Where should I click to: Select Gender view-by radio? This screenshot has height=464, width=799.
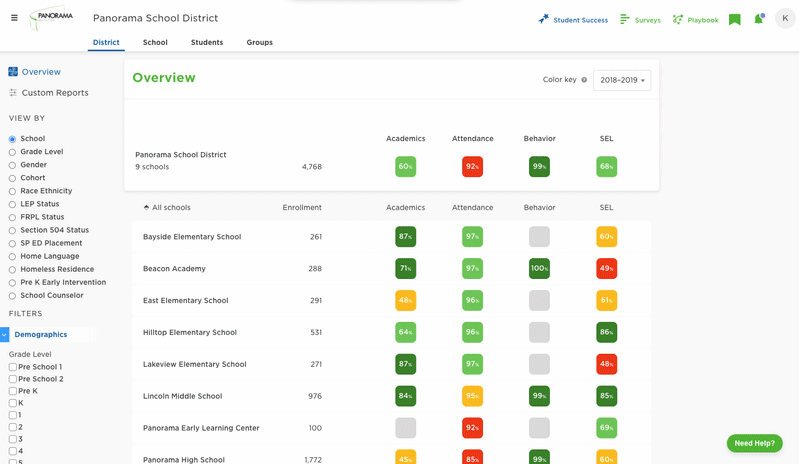tap(12, 165)
